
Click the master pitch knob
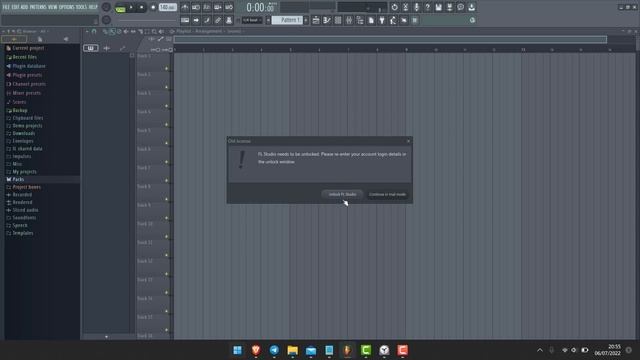(106, 20)
